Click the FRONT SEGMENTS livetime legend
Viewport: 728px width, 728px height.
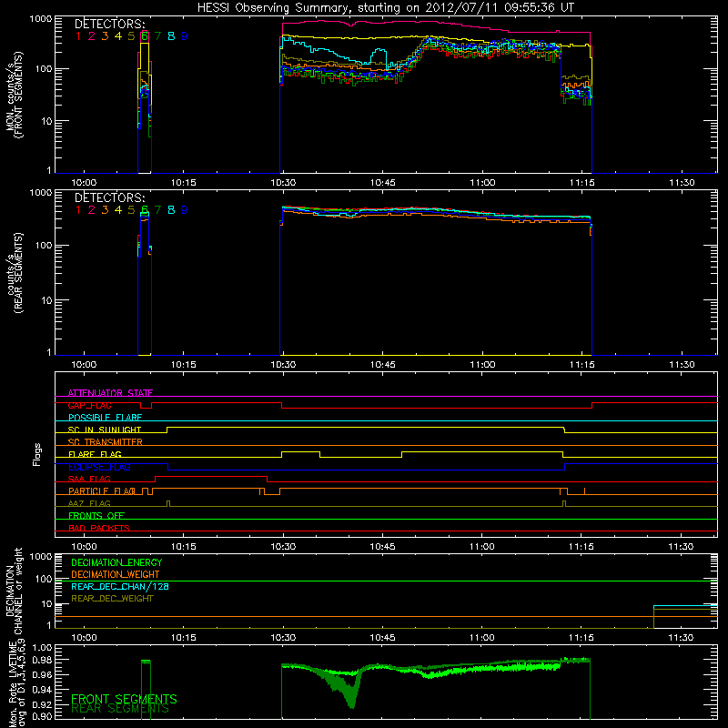tap(124, 699)
